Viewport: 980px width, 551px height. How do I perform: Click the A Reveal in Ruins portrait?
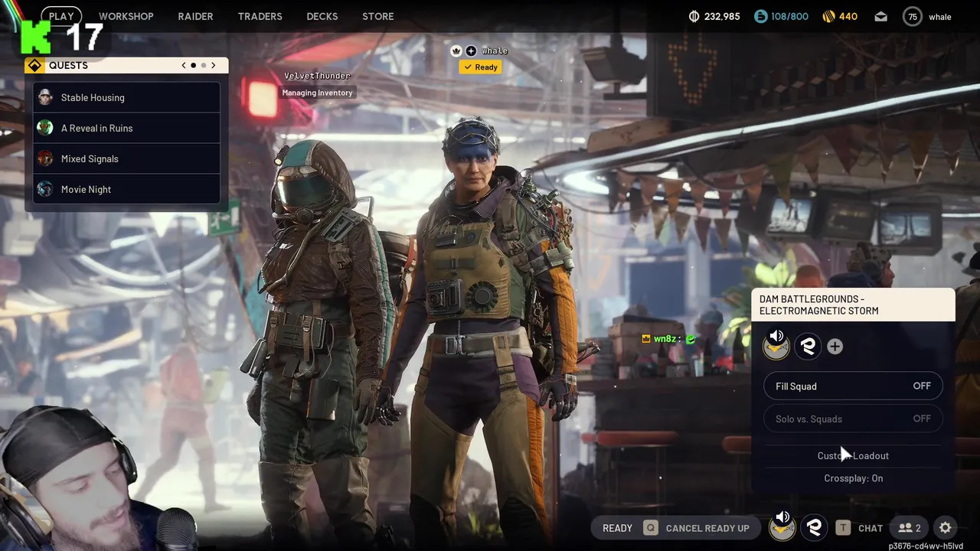45,128
